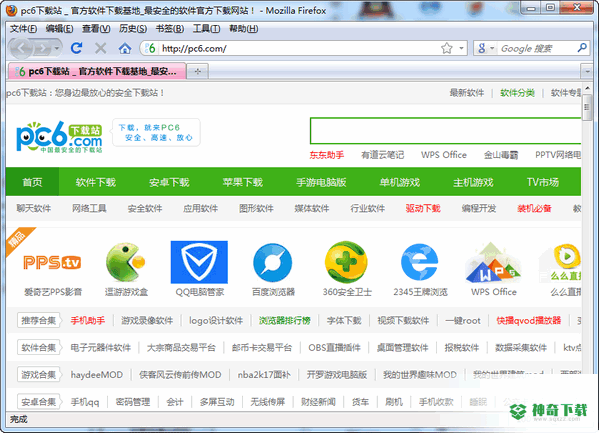Go to 首页 in green nav bar
This screenshot has width=599, height=433.
[x=32, y=182]
